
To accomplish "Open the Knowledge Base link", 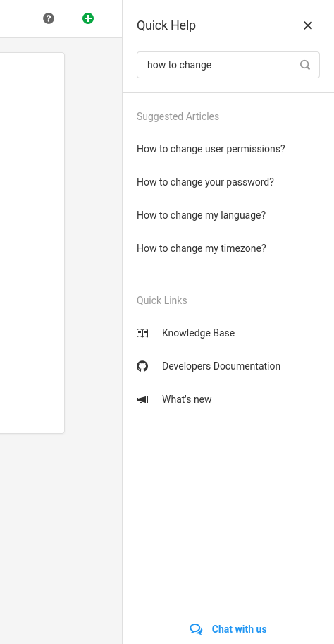I will pyautogui.click(x=198, y=333).
